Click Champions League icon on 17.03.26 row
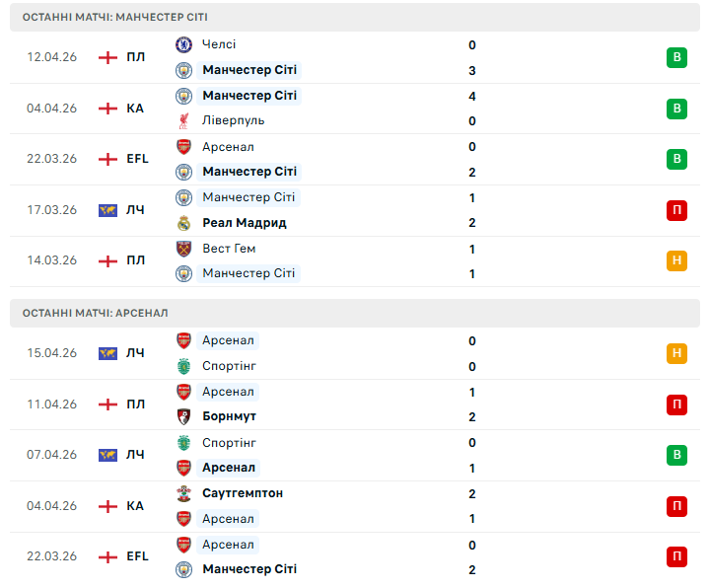Image resolution: width=709 pixels, height=588 pixels. 108,210
